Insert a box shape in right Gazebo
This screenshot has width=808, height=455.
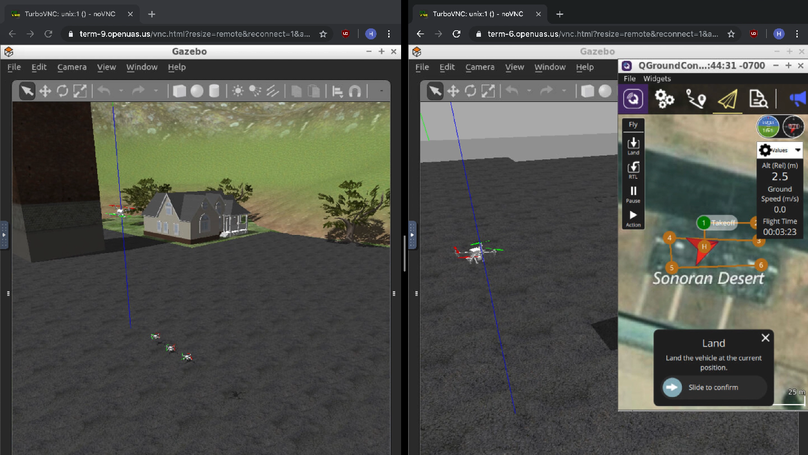click(x=587, y=91)
